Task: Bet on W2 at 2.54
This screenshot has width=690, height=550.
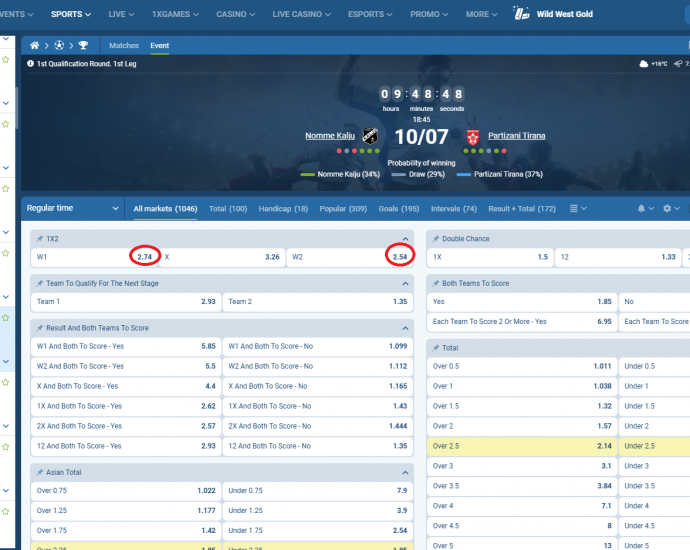Action: 350,257
